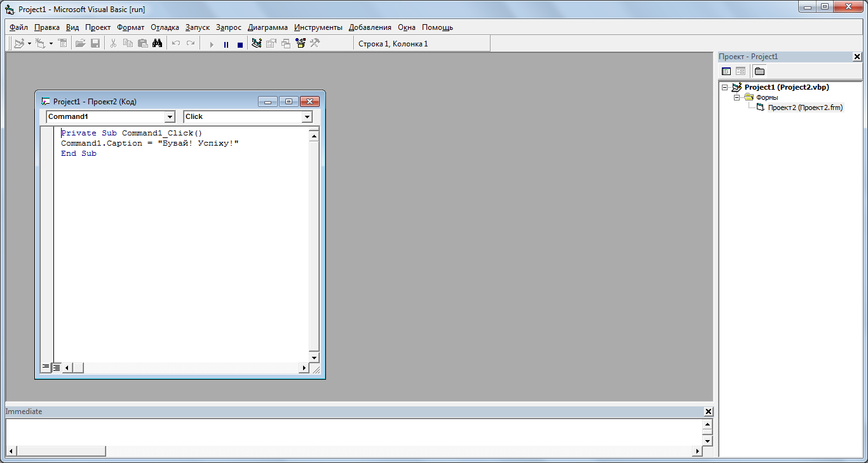Click View Object icon in Project panel
Viewport: 868px width, 463px height.
[x=740, y=71]
